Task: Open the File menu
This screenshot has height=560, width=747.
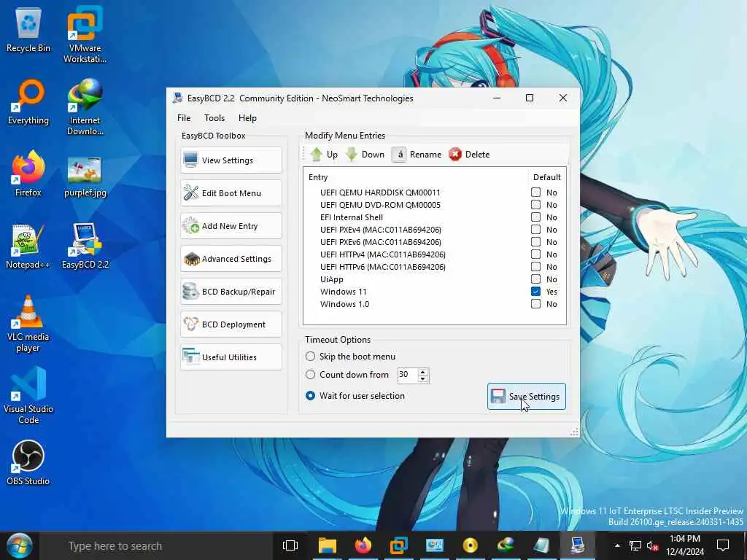Action: [184, 117]
